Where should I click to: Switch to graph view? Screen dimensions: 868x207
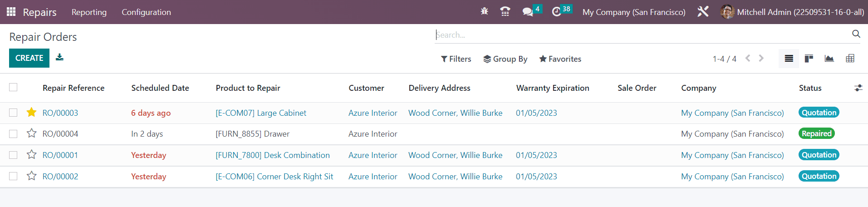829,59
